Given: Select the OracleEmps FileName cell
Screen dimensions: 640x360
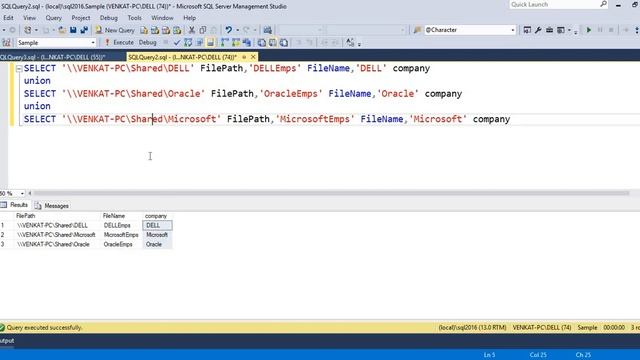Looking at the screenshot, I should 121,244.
